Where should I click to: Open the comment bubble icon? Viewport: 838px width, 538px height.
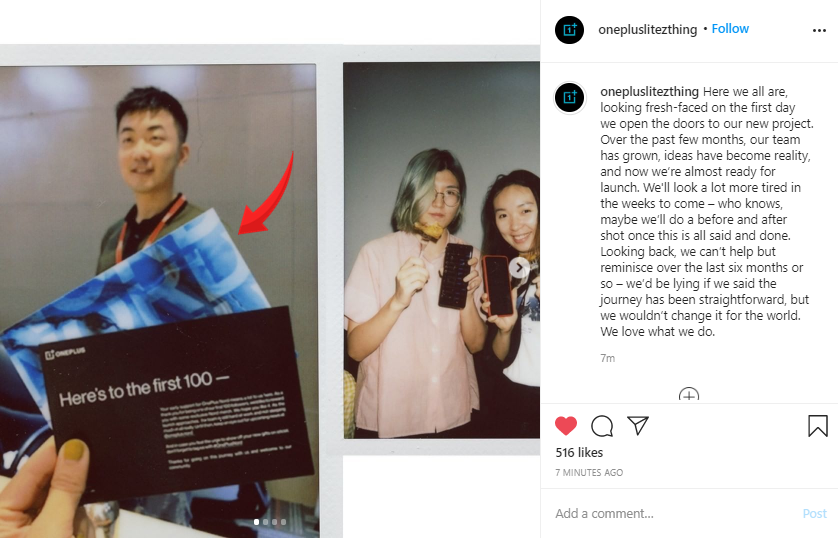pos(602,426)
